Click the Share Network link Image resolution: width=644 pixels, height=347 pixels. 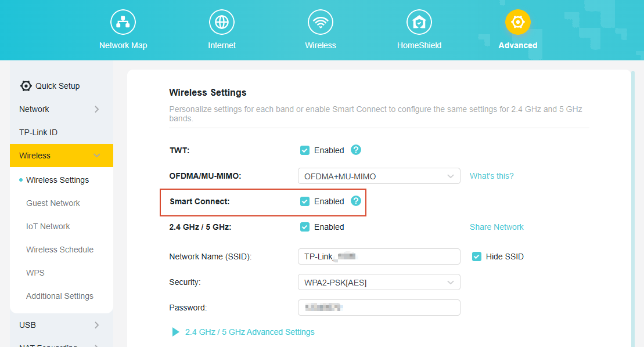pos(497,226)
